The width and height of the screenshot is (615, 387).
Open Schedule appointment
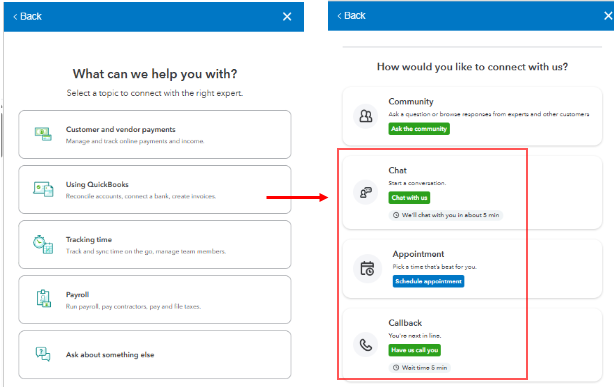(x=428, y=281)
